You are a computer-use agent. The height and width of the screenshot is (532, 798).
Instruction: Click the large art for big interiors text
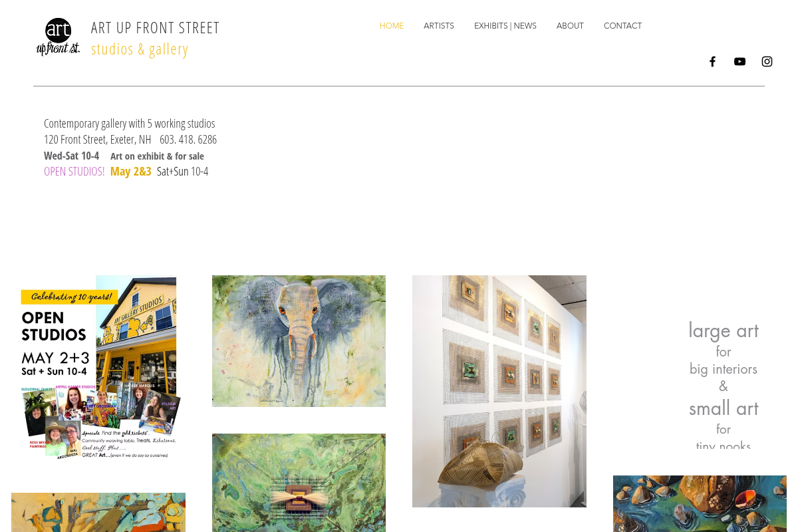(x=724, y=349)
